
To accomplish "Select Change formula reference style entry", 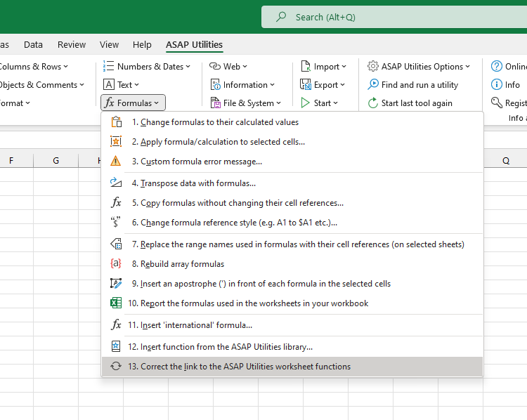I will [292, 223].
